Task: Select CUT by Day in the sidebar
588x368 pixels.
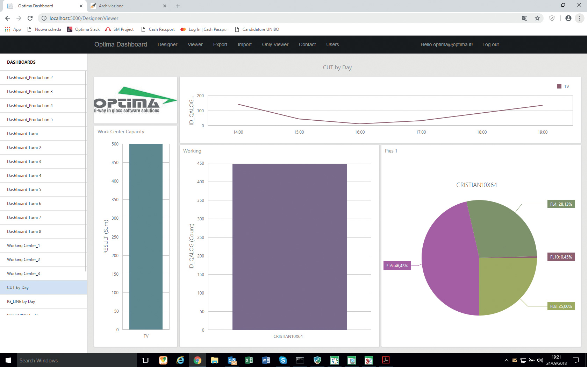Action: (43, 288)
